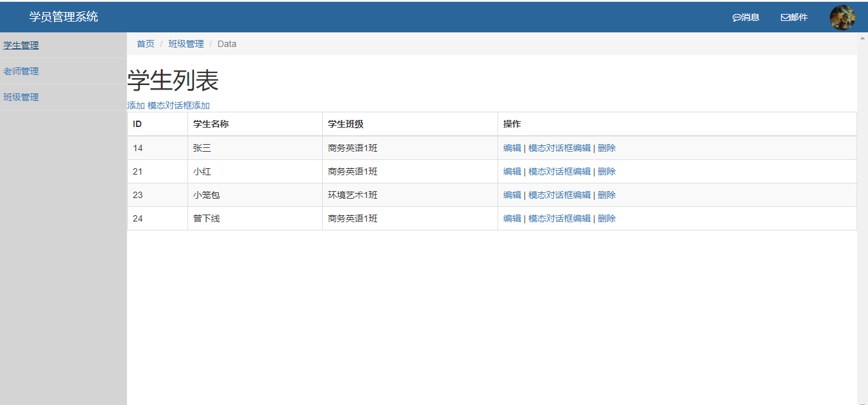The image size is (868, 405).
Task: Click Data breadcrumb text
Action: (227, 44)
